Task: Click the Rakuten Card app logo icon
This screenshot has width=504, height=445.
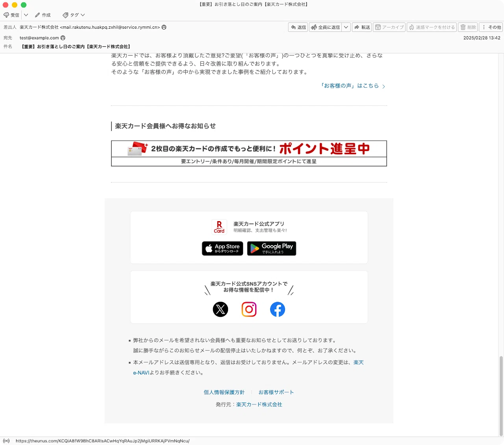Action: pos(219,227)
